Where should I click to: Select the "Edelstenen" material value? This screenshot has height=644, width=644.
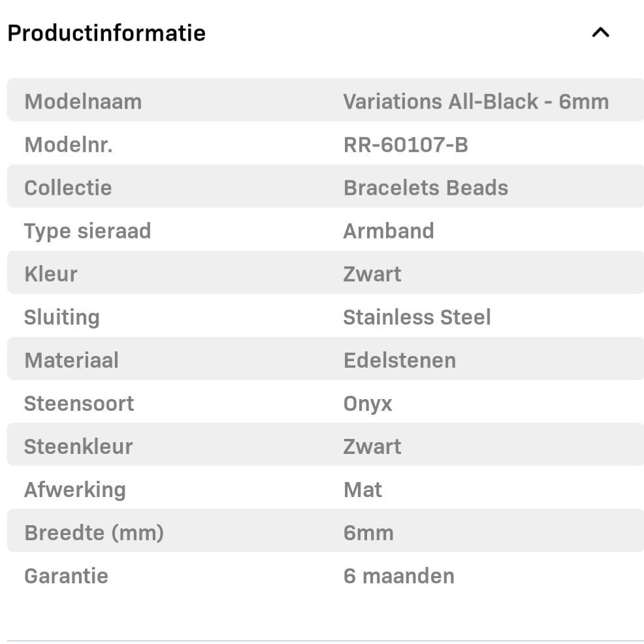[399, 360]
